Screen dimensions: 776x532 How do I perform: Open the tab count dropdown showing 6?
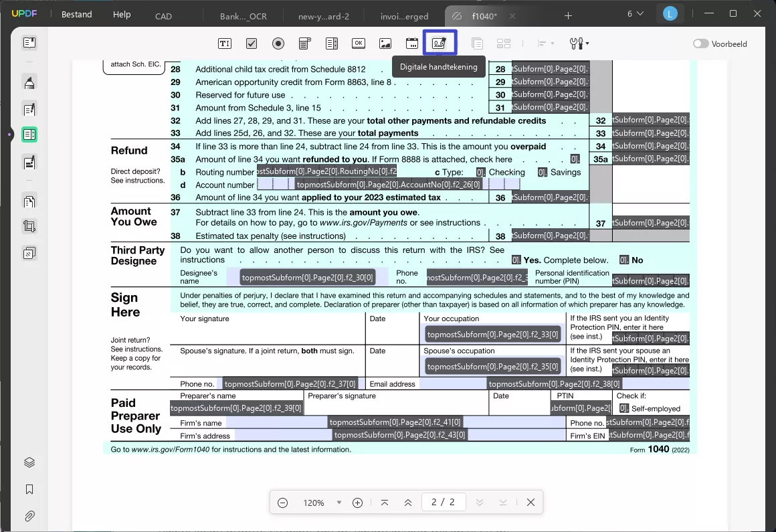(636, 14)
